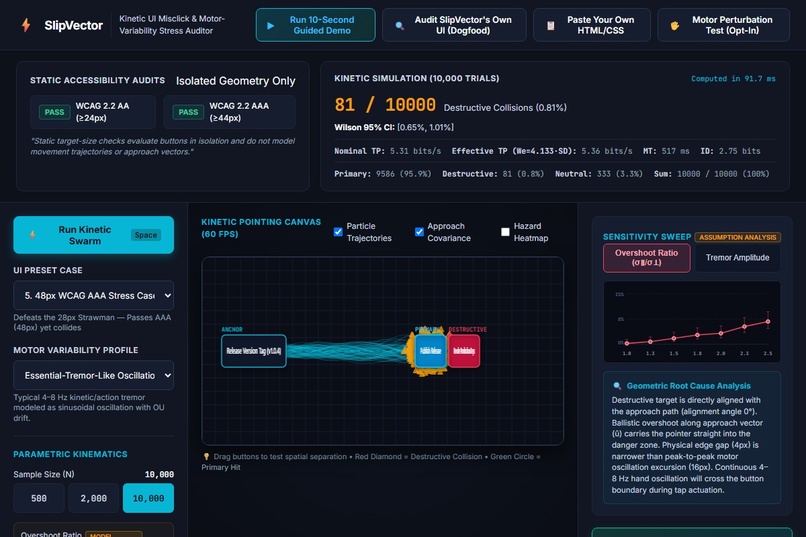Click the '81 / 10000' collision count
This screenshot has height=537, width=806.
coord(384,105)
